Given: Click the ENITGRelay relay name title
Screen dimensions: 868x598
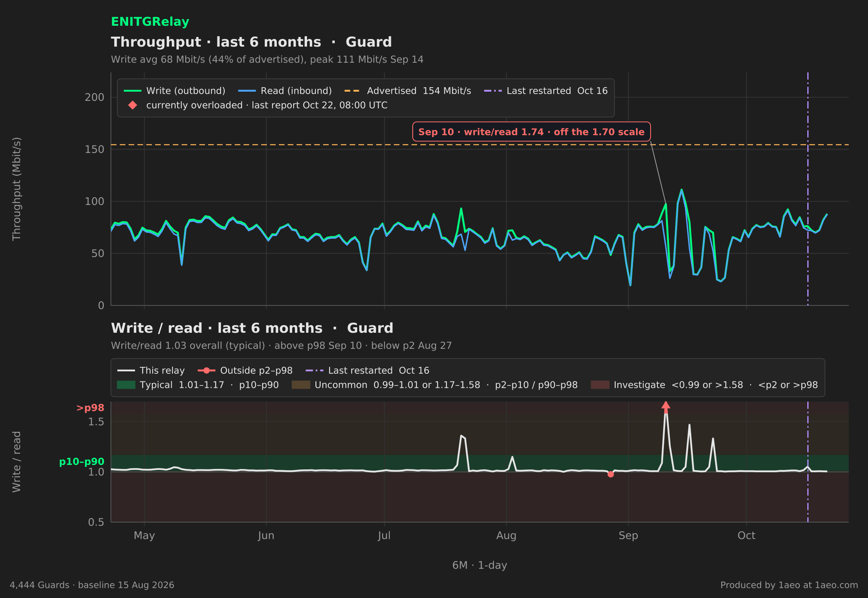Looking at the screenshot, I should (x=150, y=22).
